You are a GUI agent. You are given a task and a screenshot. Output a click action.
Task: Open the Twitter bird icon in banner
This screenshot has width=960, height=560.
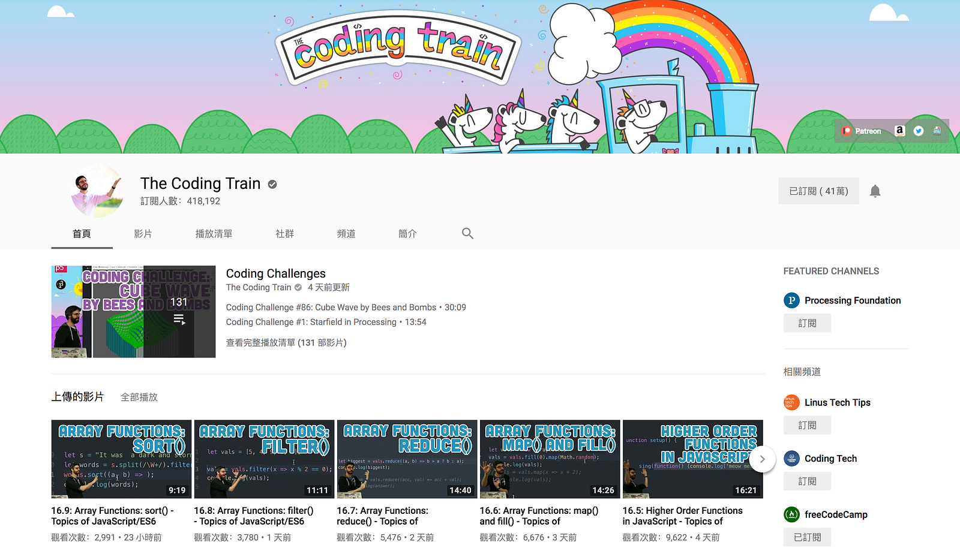tap(919, 131)
